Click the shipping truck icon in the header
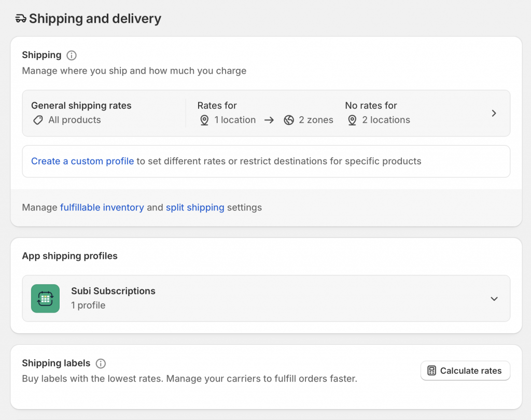This screenshot has height=420, width=531. pyautogui.click(x=20, y=18)
